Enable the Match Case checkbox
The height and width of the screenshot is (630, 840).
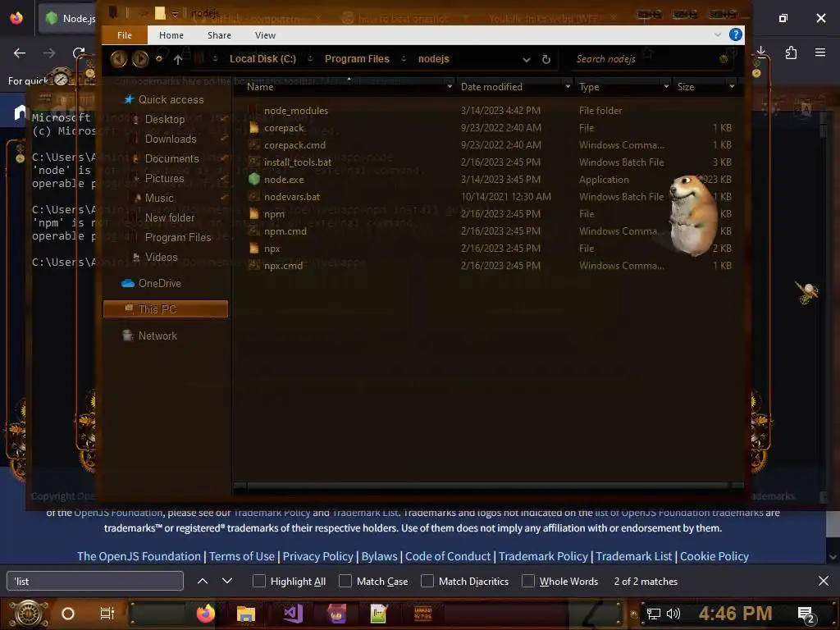click(345, 582)
